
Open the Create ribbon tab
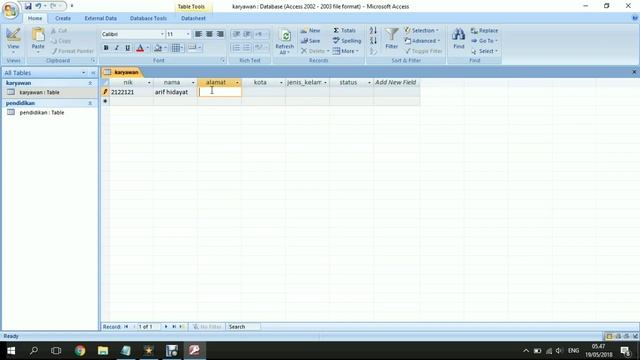click(x=63, y=18)
